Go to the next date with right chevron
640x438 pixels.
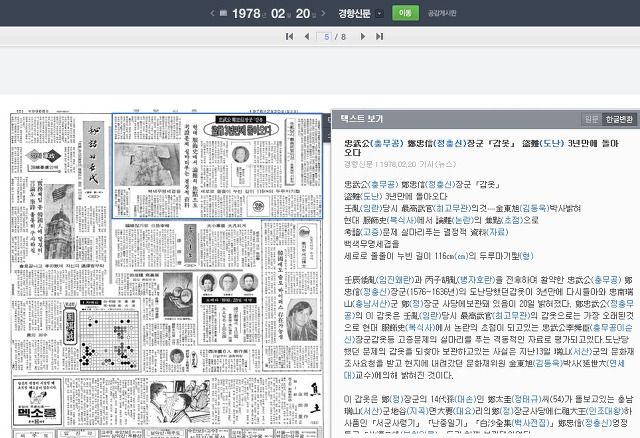[324, 13]
